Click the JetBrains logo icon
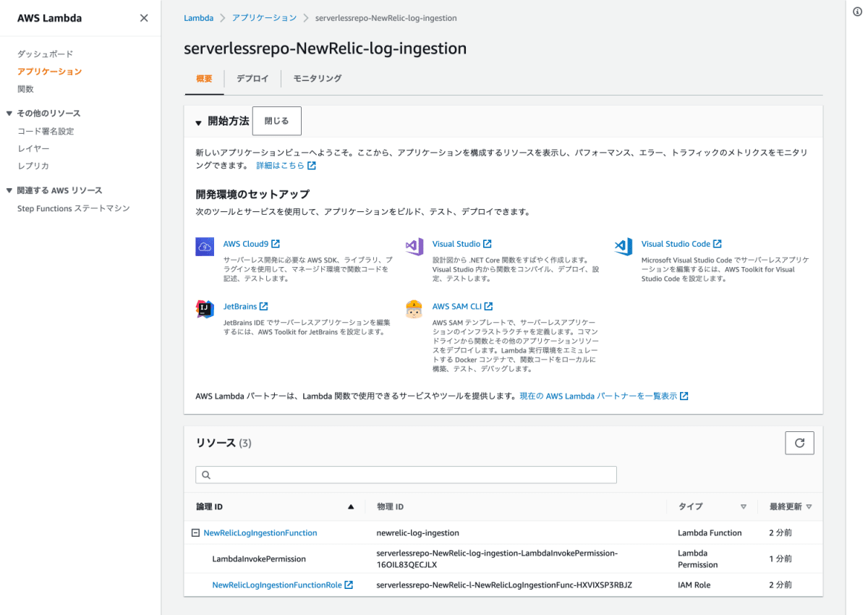The height and width of the screenshot is (615, 868). pyautogui.click(x=205, y=309)
